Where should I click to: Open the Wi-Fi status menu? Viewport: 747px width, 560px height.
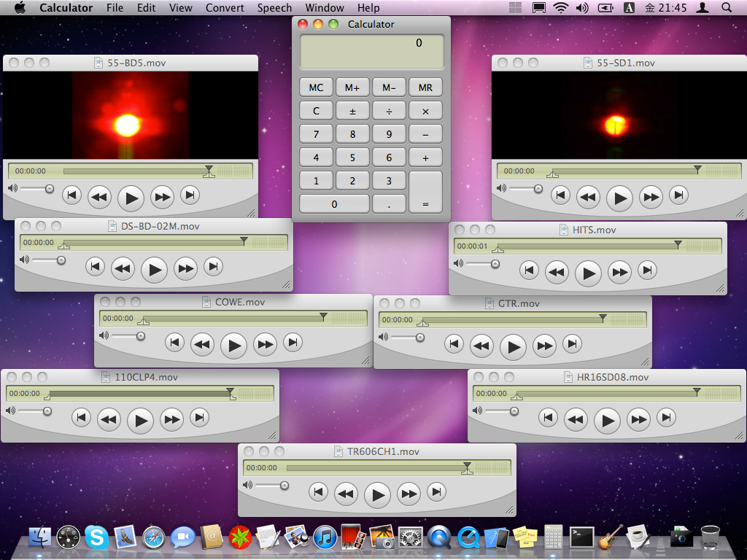pyautogui.click(x=560, y=8)
